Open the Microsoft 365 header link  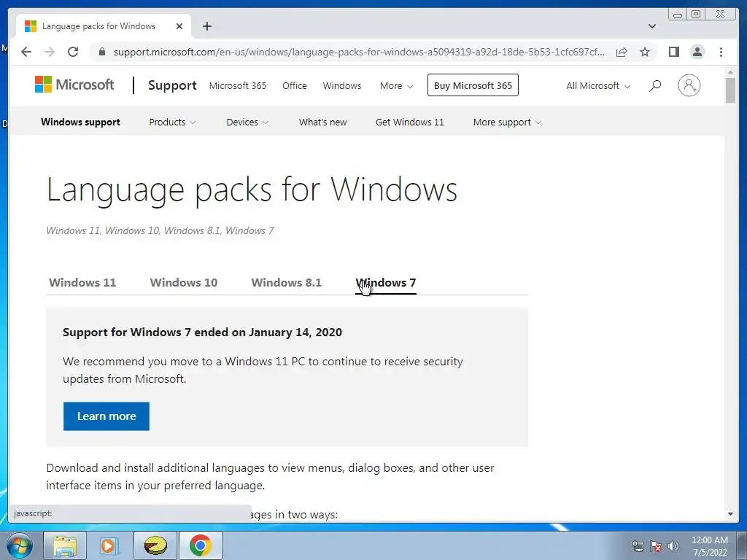click(238, 86)
